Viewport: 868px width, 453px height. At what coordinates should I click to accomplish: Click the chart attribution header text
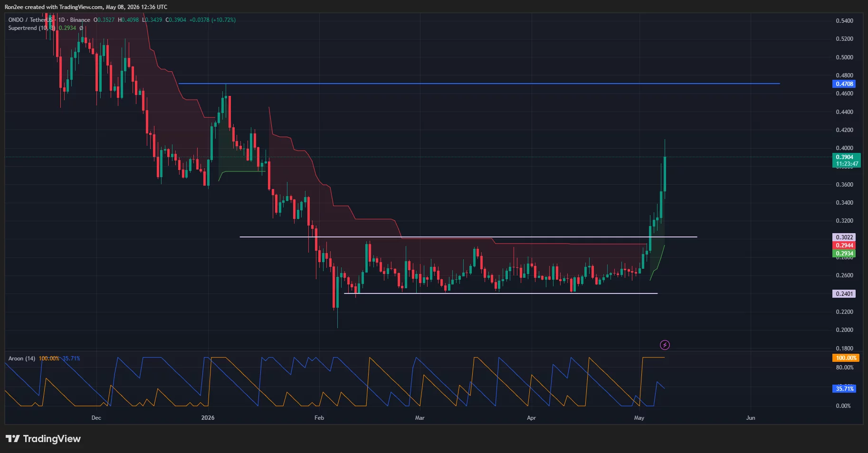[x=86, y=7]
